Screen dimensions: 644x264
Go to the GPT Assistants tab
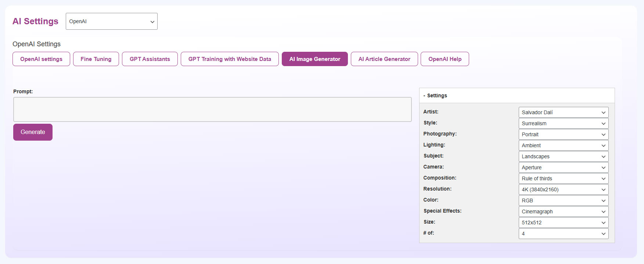[x=150, y=59]
